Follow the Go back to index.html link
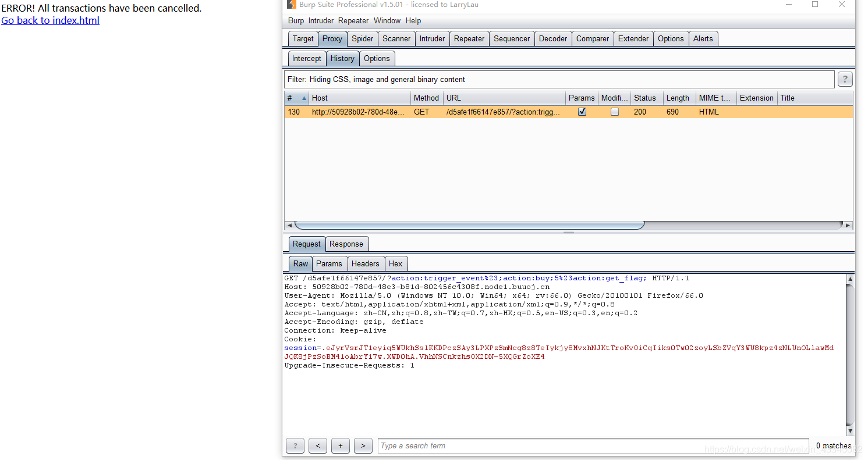The image size is (868, 460). (50, 20)
